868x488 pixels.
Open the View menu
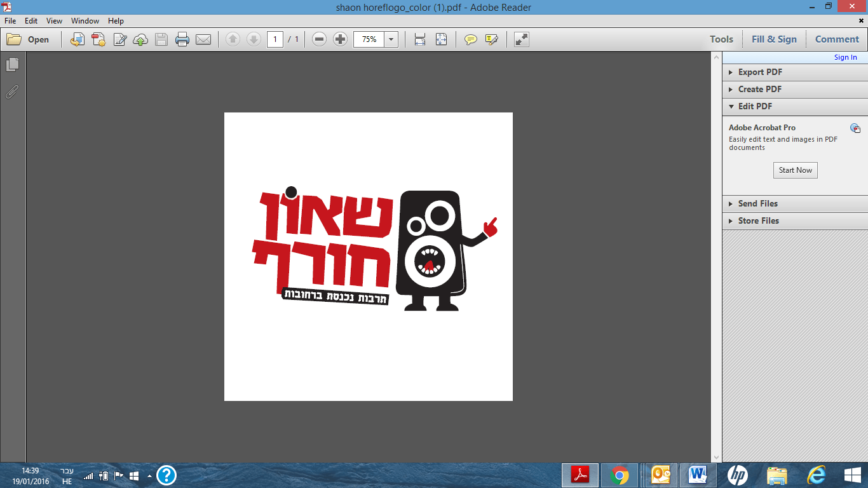54,21
